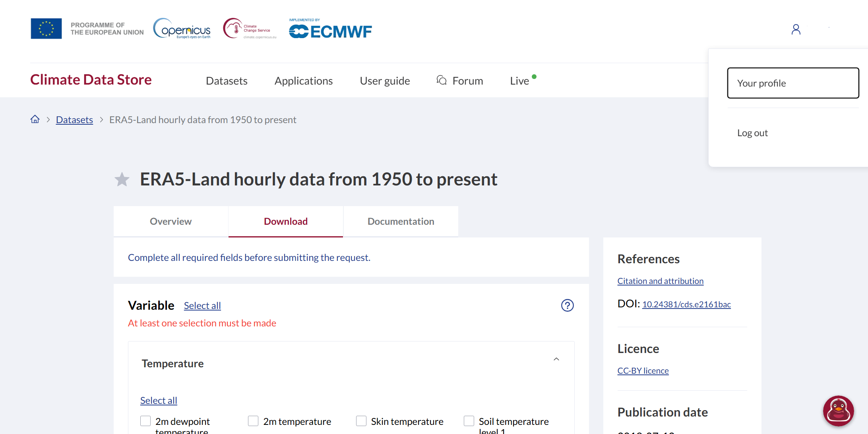Viewport: 868px width, 434px height.
Task: Click the Copernicus logo
Action: coord(182,29)
